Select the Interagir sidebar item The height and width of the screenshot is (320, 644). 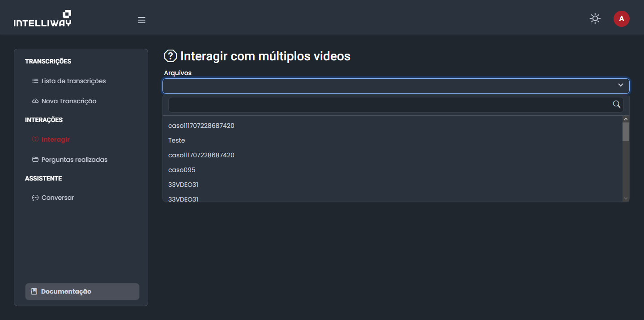(x=55, y=139)
